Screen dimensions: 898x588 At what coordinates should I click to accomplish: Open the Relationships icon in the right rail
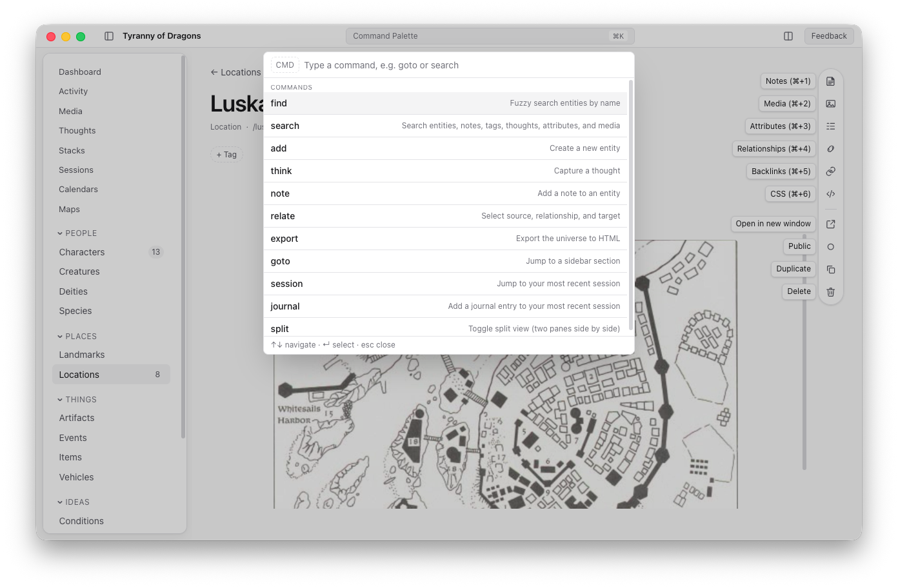tap(831, 149)
